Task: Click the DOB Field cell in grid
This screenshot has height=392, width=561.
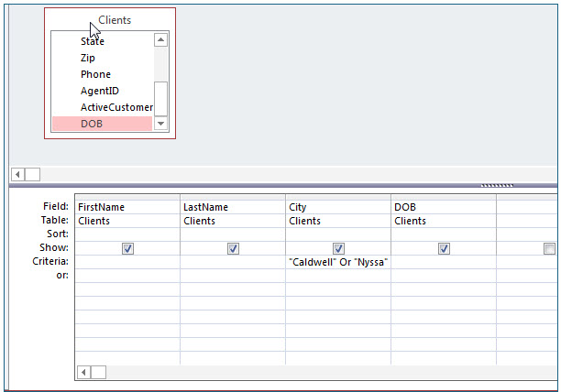Action: click(444, 207)
